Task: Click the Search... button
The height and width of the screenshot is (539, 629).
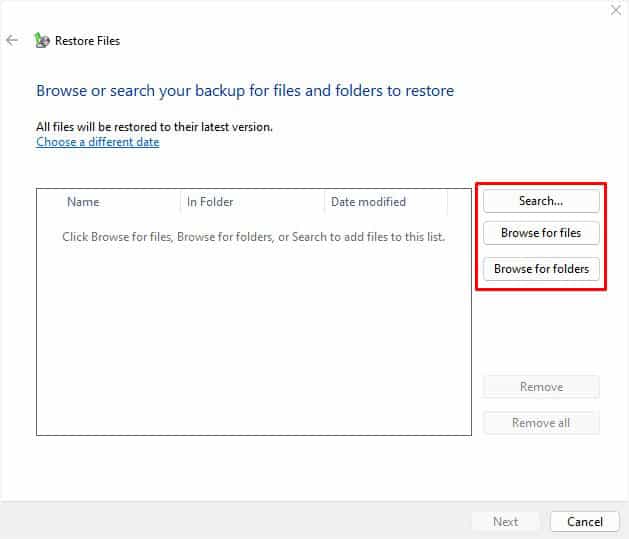Action: tap(541, 201)
